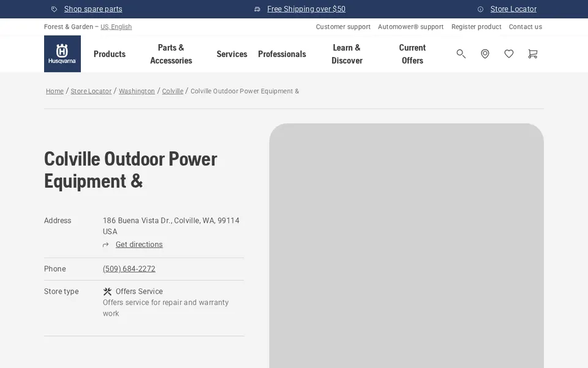
Task: Go to Home breadcrumb
Action: 55,91
